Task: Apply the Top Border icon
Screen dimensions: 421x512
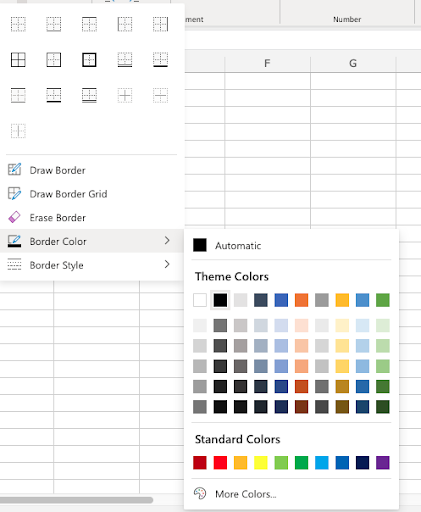Action: [89, 24]
